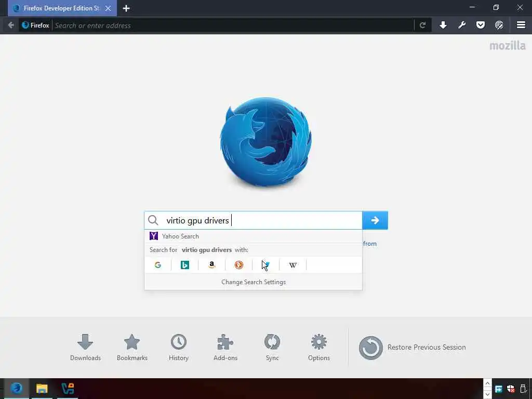The image size is (532, 399).
Task: Focus the Search or enter address bar
Action: pyautogui.click(x=233, y=25)
